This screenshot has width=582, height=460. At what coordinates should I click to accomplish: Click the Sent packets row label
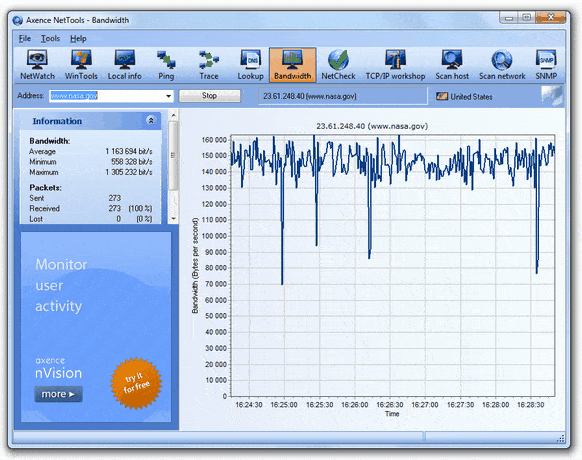pyautogui.click(x=37, y=198)
